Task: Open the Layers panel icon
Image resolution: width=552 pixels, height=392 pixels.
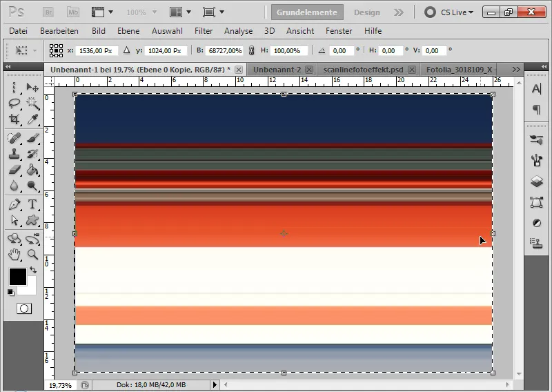Action: [537, 182]
